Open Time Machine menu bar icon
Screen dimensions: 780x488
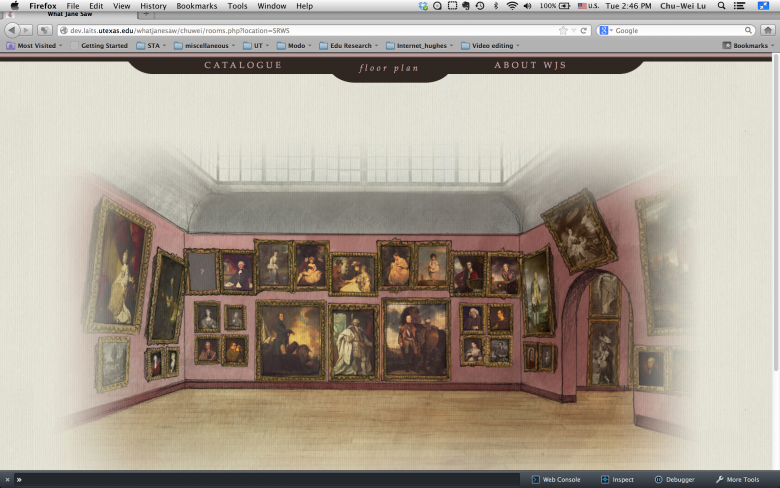(x=480, y=6)
